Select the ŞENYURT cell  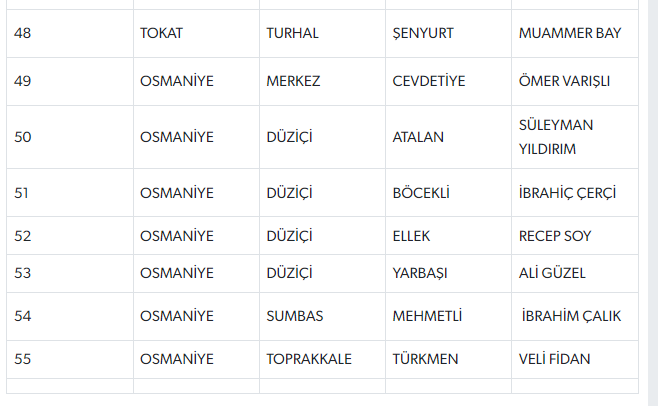click(x=448, y=34)
